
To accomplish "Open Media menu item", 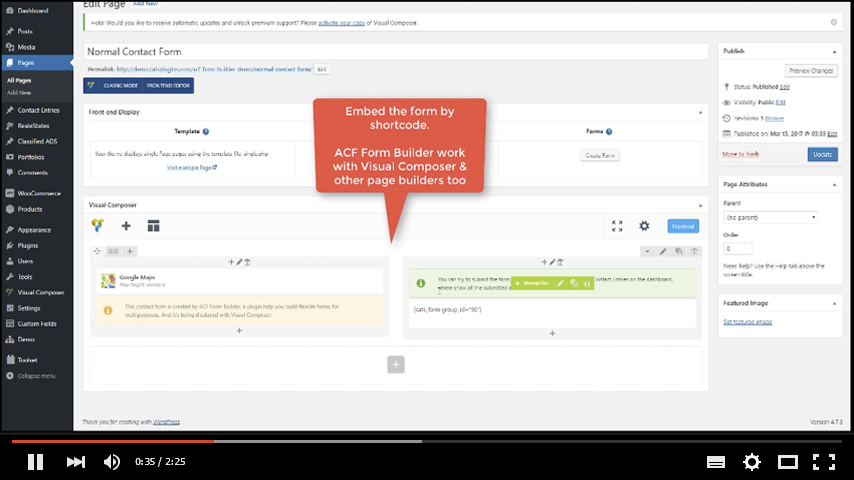I will coord(26,47).
